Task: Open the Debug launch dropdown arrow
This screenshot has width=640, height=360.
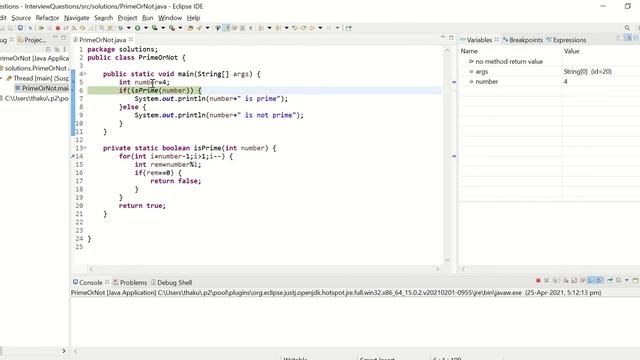Action: pos(129,28)
